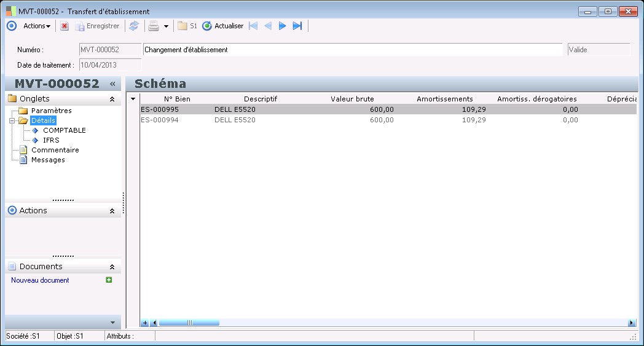Collapse the MVT-000052 side panel
Screen dimensions: 644x346
pos(112,84)
